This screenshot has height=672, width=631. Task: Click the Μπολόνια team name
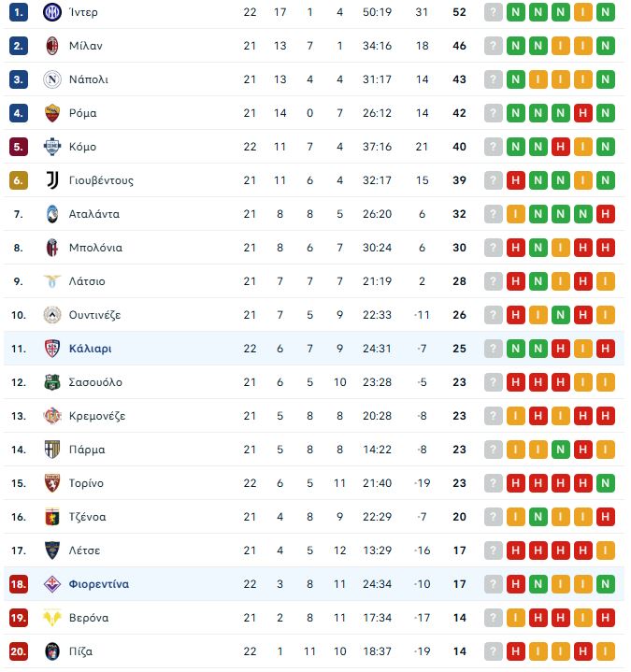(95, 248)
